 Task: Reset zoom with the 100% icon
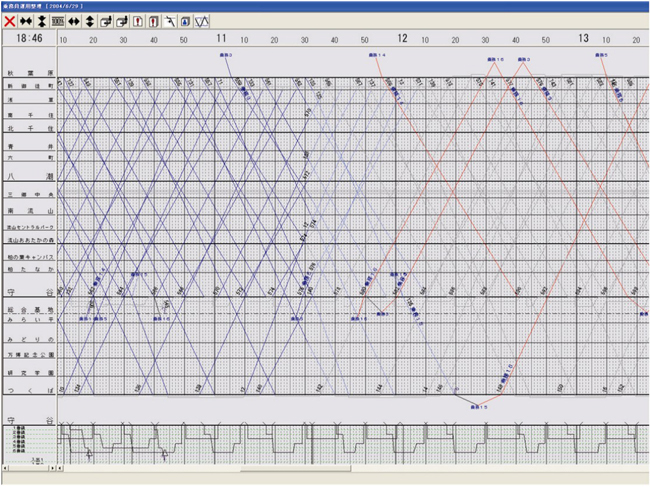pos(58,22)
